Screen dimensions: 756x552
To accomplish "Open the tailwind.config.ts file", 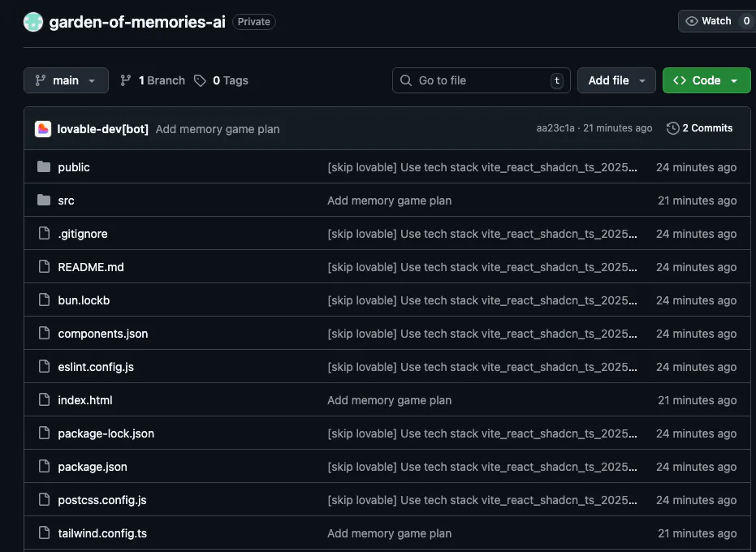I will click(102, 533).
